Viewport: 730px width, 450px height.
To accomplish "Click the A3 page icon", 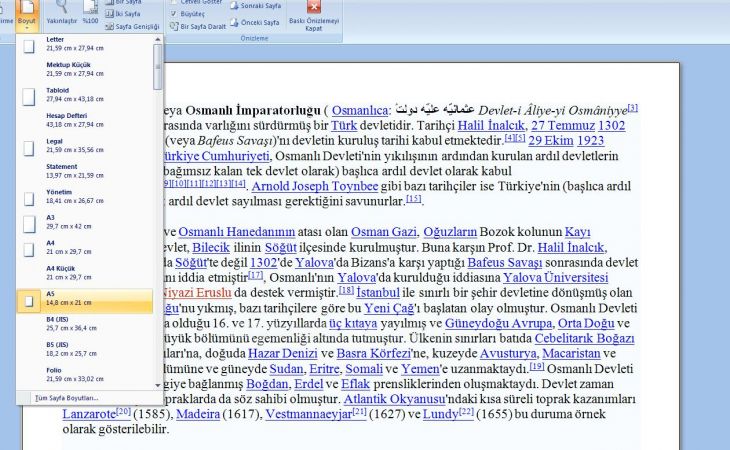I will (x=29, y=224).
